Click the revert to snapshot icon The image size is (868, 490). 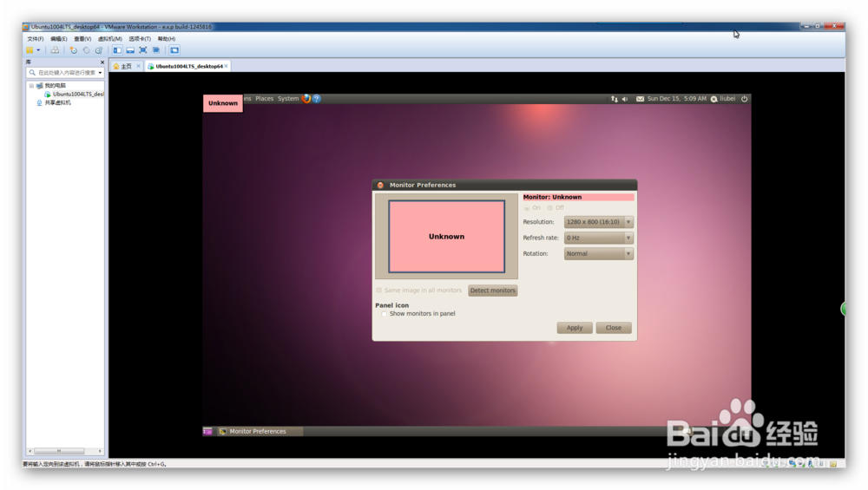click(x=86, y=49)
